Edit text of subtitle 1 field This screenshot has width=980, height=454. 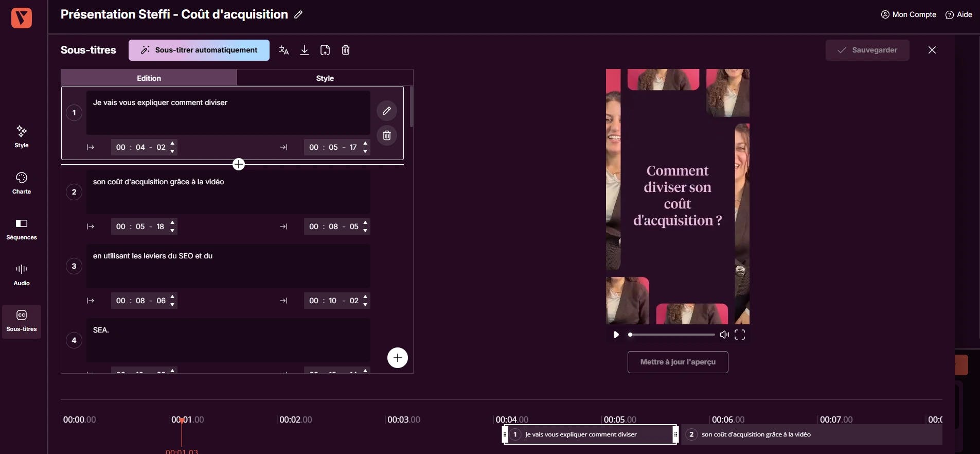228,113
